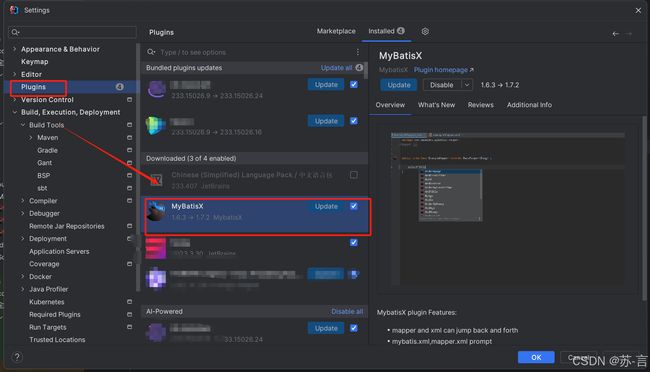Click the Version Control project-level icon
Image resolution: width=650 pixels, height=372 pixels.
click(129, 100)
